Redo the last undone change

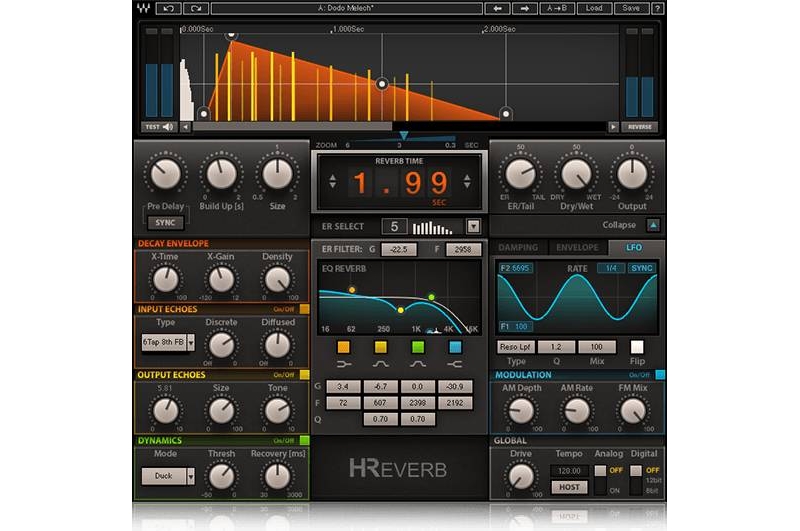tap(196, 8)
